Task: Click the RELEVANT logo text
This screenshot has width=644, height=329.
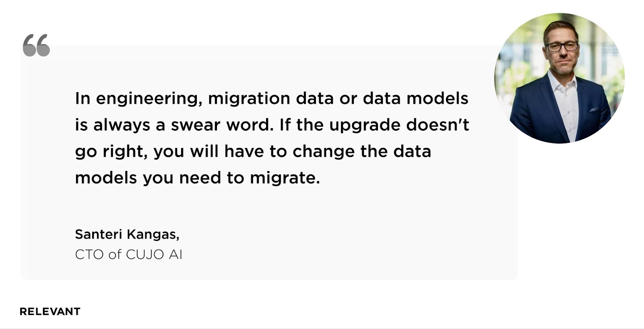Action: coord(50,312)
